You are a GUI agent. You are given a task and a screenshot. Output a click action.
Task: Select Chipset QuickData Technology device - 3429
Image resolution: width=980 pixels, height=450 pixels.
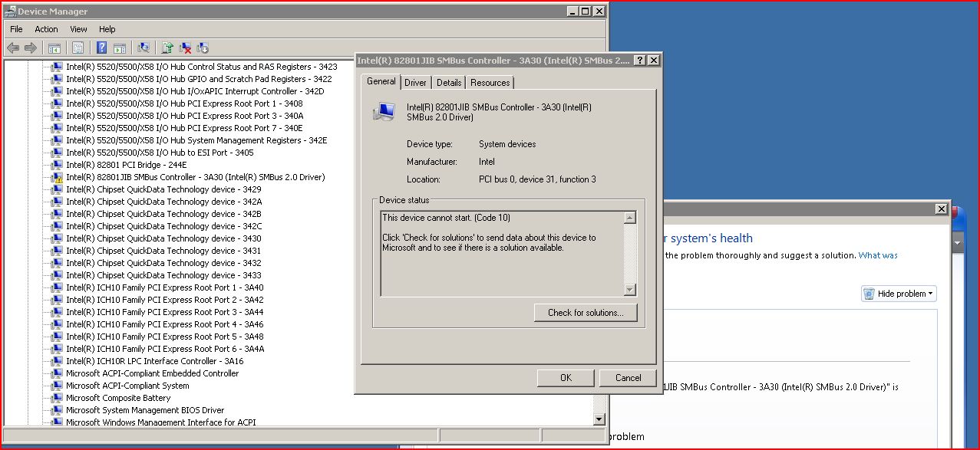(x=163, y=189)
